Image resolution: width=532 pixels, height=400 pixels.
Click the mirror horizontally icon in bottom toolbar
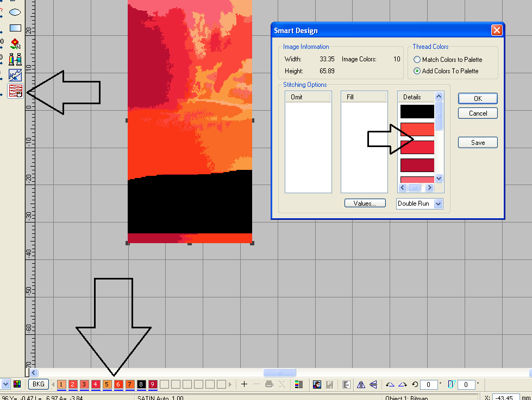pyautogui.click(x=361, y=384)
